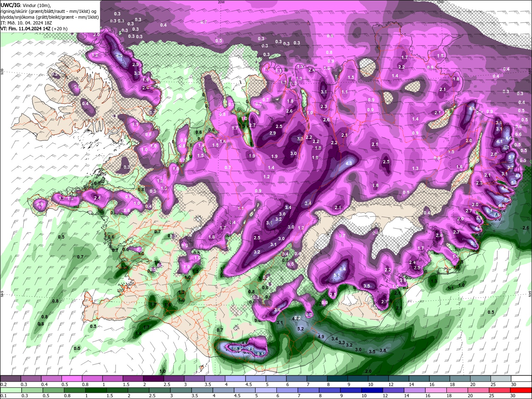Pick the upper legend swatch between 25 and 30

pyautogui.click(x=501, y=378)
